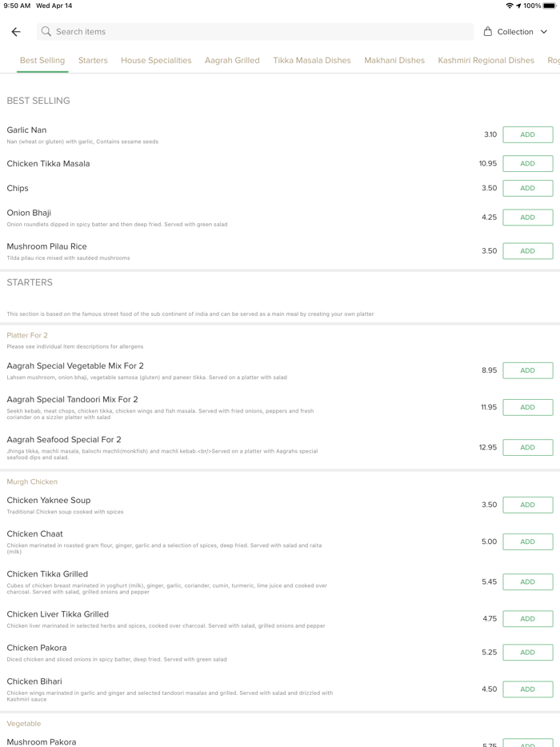560x747 pixels.
Task: Tap the back arrow icon
Action: pyautogui.click(x=16, y=32)
